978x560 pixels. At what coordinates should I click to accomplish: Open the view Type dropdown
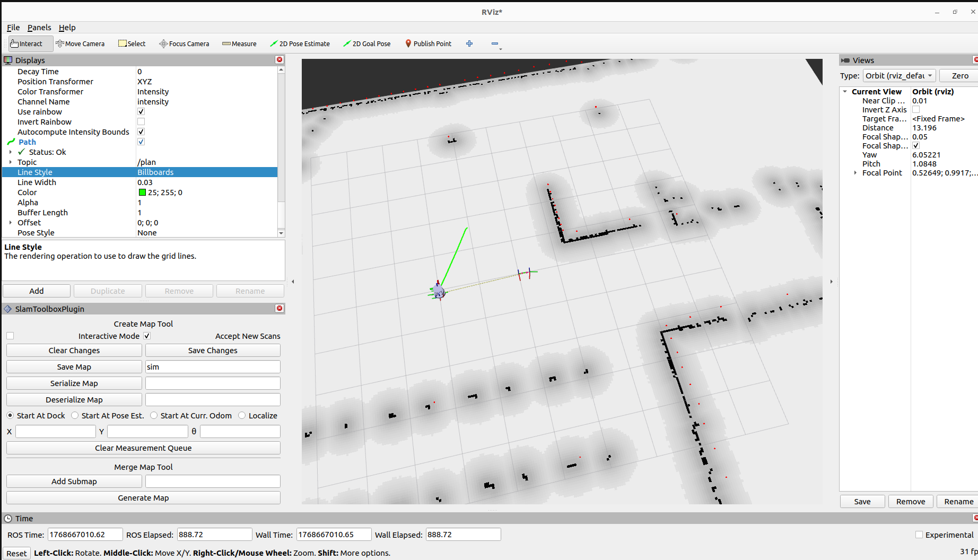click(x=900, y=76)
